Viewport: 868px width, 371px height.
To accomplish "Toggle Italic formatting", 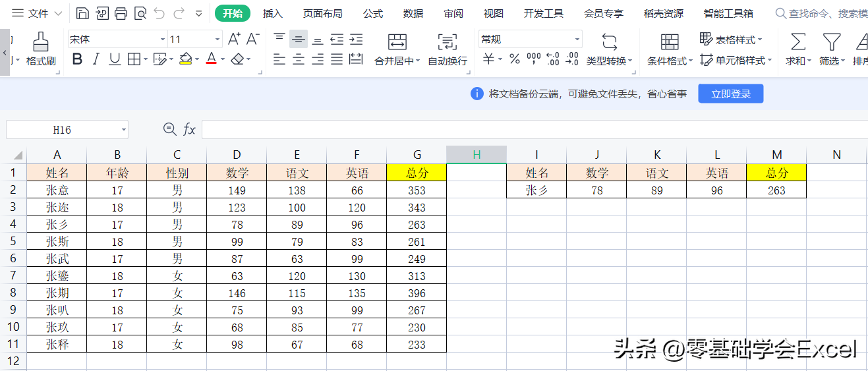I will [x=96, y=59].
